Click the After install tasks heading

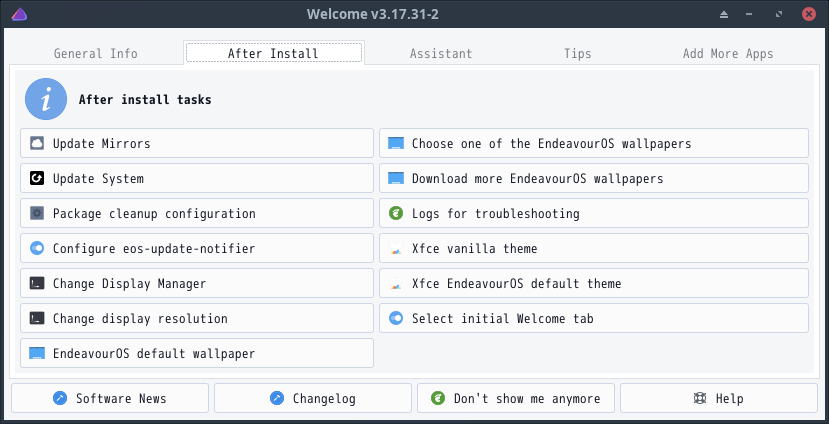point(145,99)
